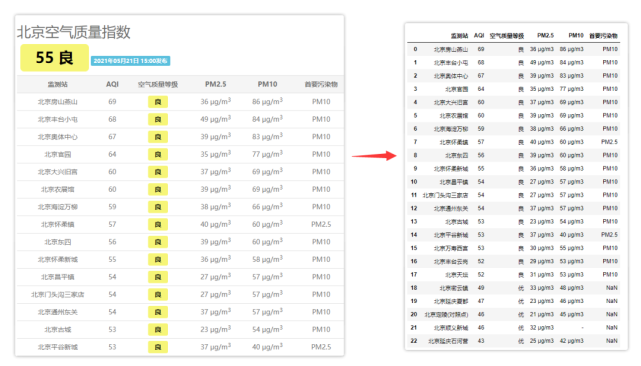Click the yellow 良 badge in the AQI 68 row
641x366 pixels.
click(x=158, y=119)
